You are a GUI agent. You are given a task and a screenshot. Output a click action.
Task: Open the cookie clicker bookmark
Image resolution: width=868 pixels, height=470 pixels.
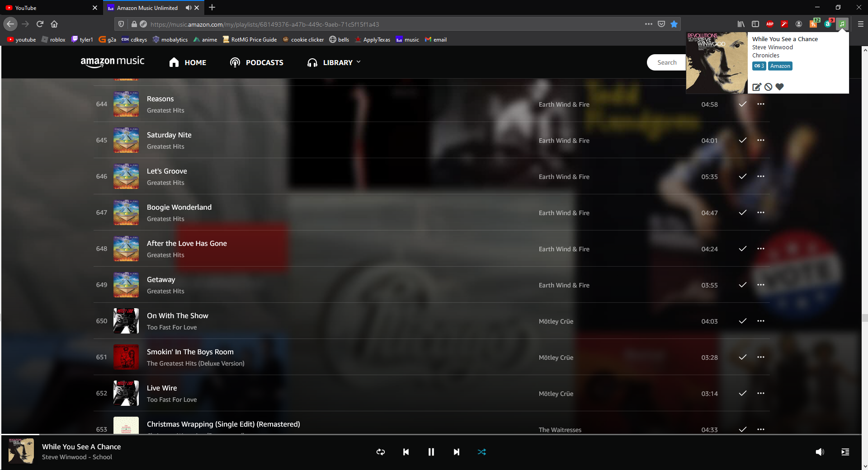point(303,40)
